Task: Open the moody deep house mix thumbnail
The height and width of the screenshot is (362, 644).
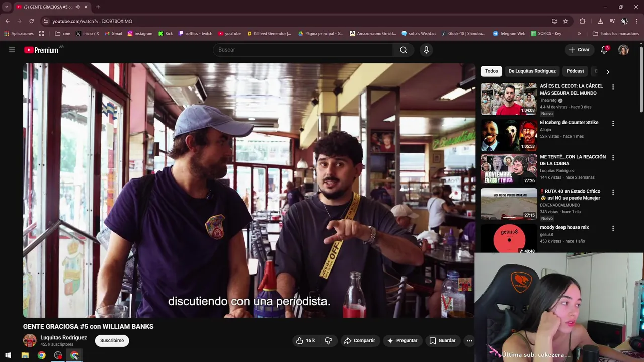Action: coord(509,238)
